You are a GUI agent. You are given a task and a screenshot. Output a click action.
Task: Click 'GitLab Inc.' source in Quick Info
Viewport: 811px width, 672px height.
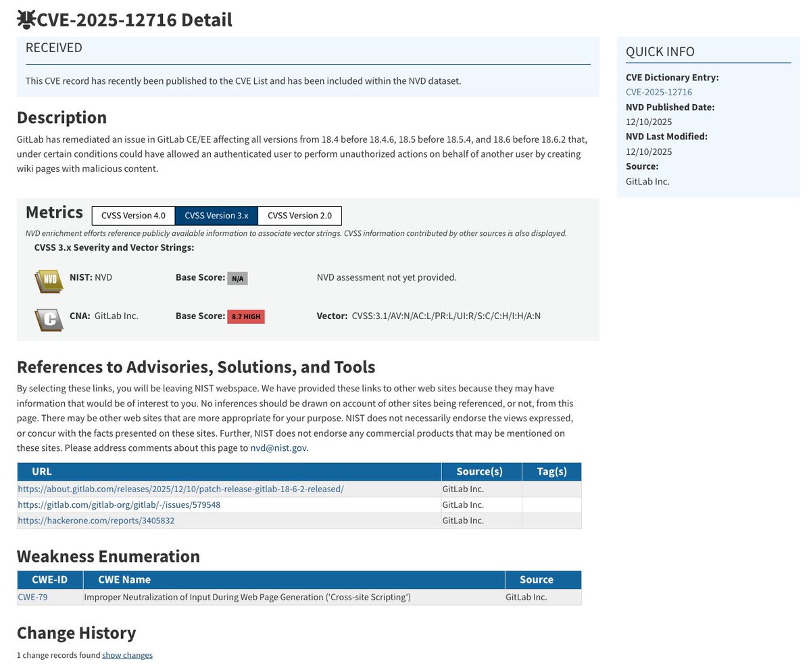647,181
